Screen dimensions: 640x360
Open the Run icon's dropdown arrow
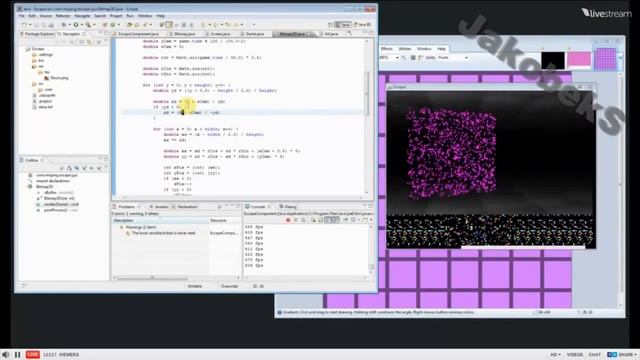coord(81,25)
